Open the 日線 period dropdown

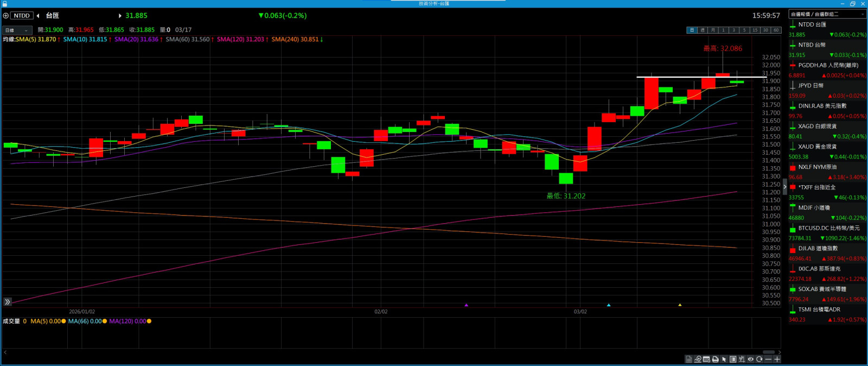[17, 30]
